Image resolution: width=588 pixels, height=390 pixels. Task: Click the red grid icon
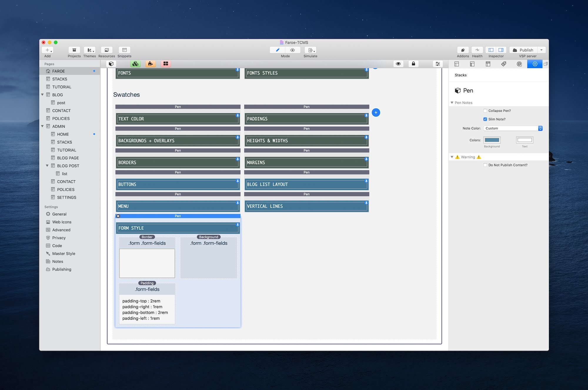166,64
